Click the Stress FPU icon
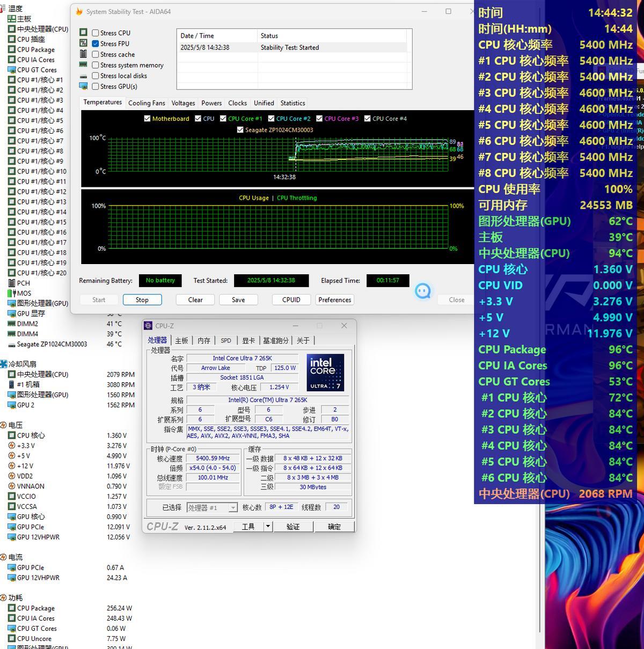644x649 pixels. [83, 43]
